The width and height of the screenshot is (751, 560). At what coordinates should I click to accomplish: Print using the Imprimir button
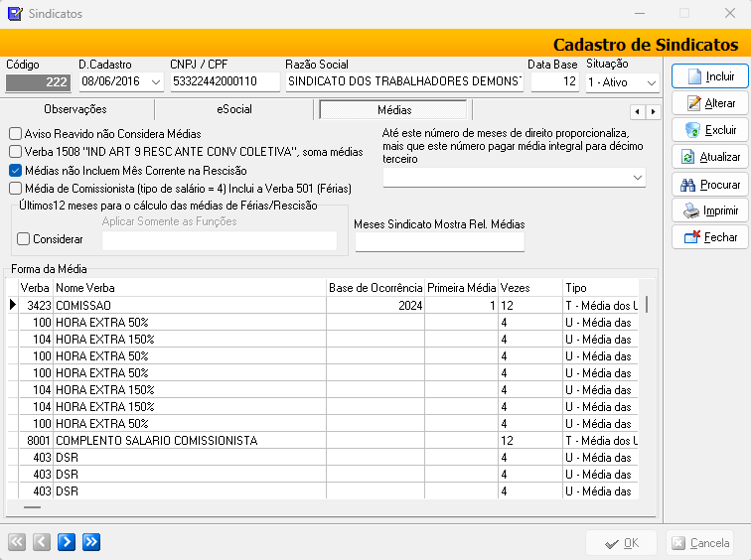tap(708, 210)
